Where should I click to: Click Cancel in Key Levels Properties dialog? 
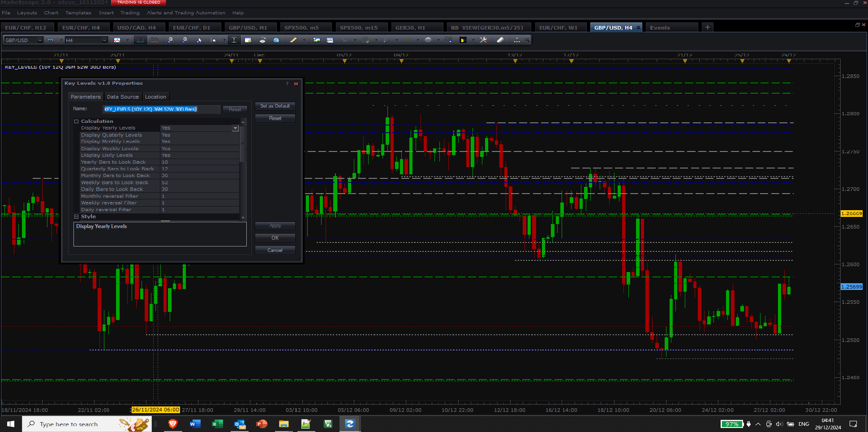tap(275, 250)
